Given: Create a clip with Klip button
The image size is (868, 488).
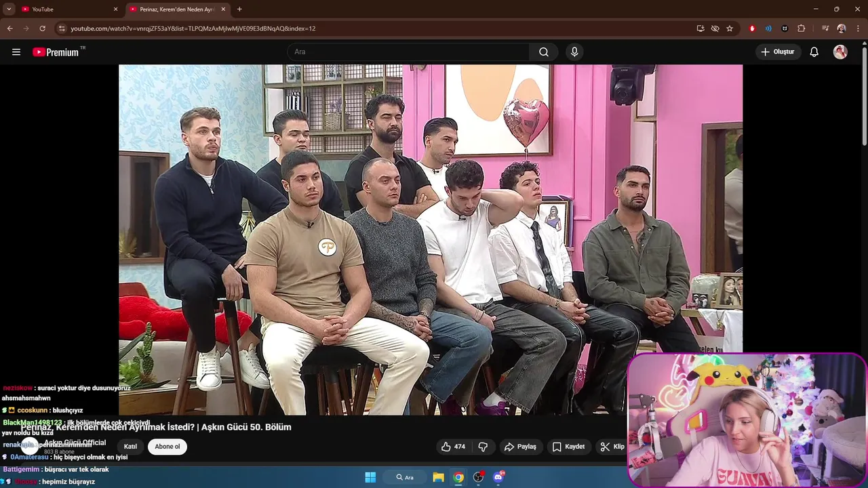Looking at the screenshot, I should [612, 447].
